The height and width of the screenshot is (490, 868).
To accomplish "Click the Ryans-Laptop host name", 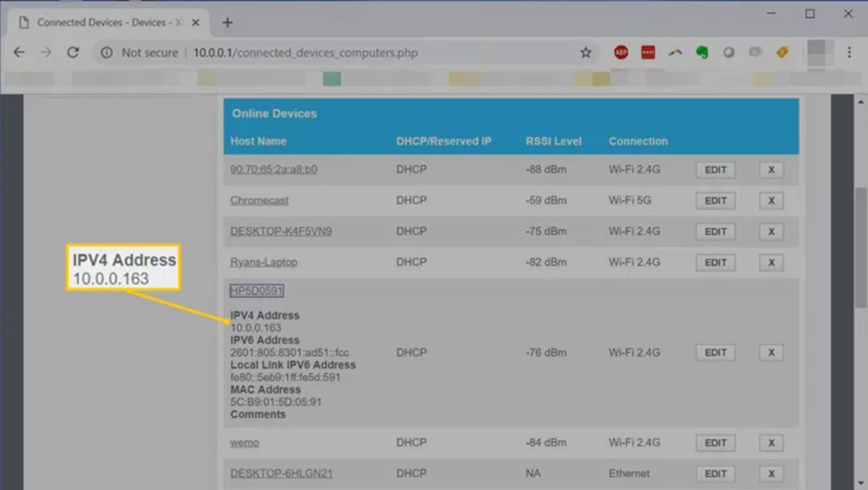I will pos(263,262).
